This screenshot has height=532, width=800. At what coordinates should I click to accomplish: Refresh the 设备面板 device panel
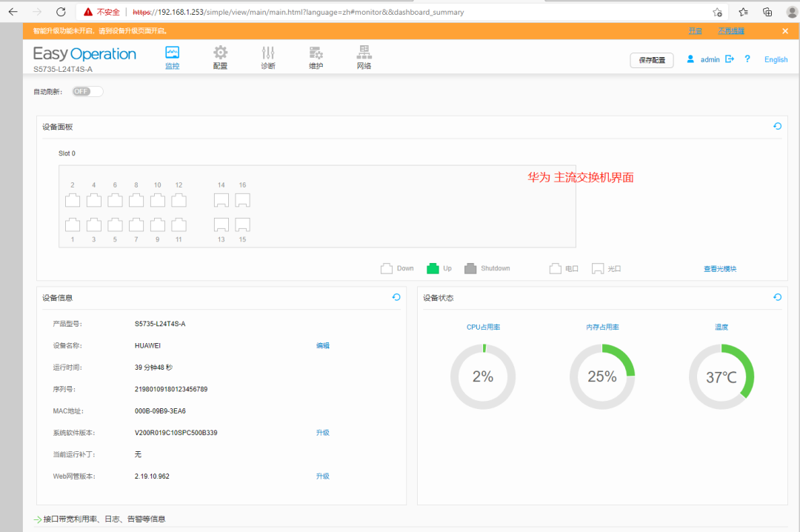[x=777, y=126]
